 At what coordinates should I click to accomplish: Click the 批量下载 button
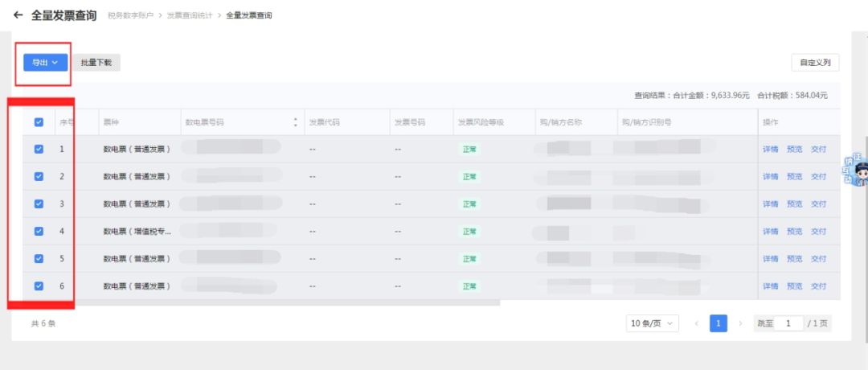coord(96,63)
